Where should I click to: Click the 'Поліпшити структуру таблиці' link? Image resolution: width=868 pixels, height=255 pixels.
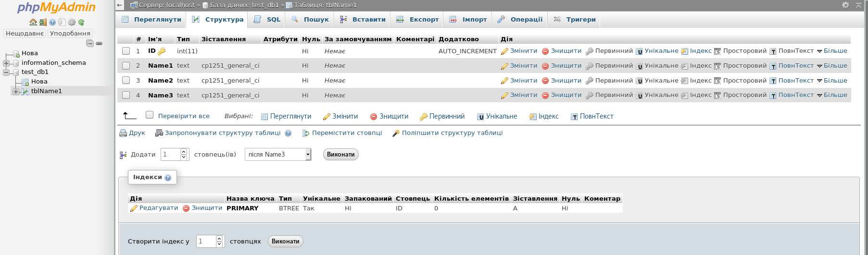[x=452, y=133]
